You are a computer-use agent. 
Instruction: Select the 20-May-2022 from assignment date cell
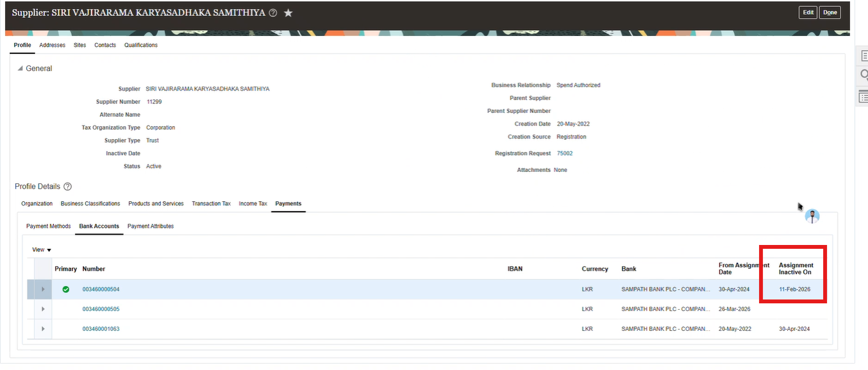coord(735,329)
